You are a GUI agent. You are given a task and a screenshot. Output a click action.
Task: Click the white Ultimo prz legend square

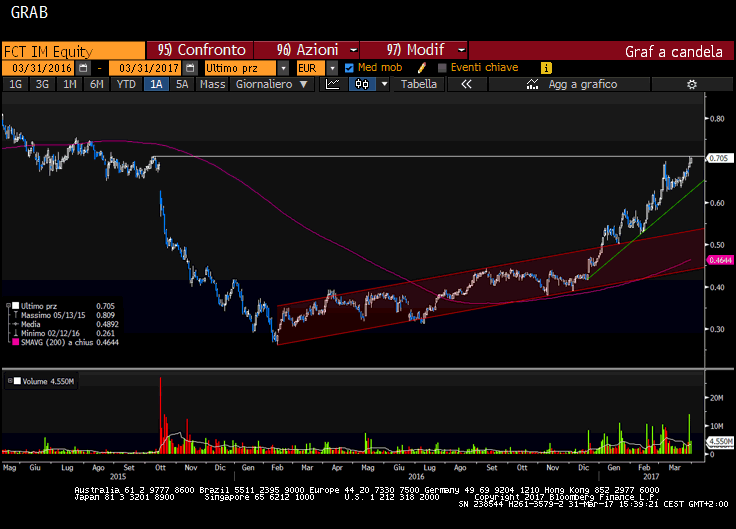[15, 306]
